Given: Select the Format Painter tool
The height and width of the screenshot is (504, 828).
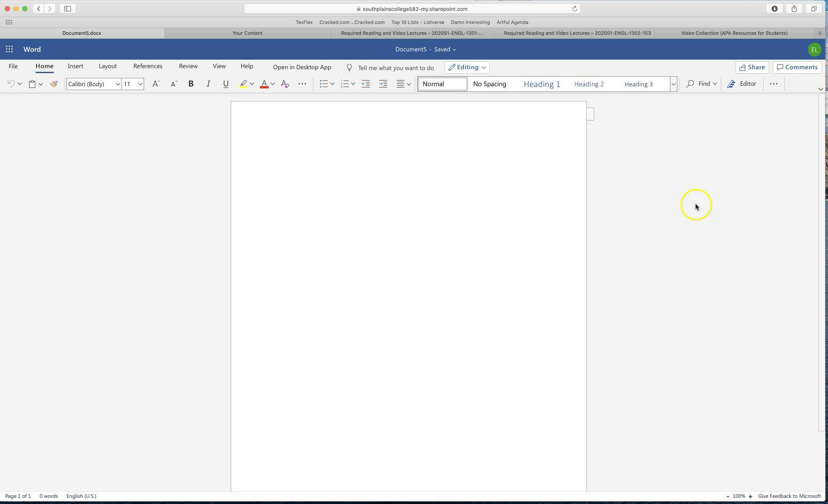Looking at the screenshot, I should (x=54, y=84).
